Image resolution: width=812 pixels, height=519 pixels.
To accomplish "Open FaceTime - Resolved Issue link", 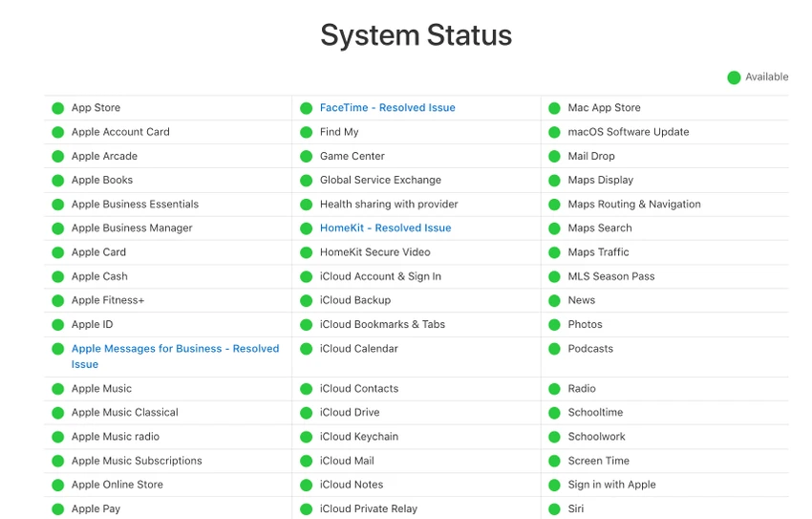I will pyautogui.click(x=387, y=108).
